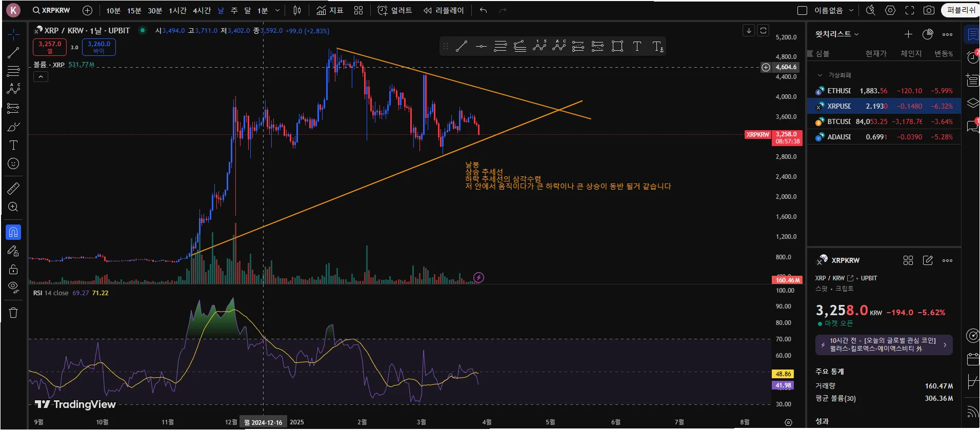Toggle hide all drawings eye icon
This screenshot has width=980, height=430.
click(x=13, y=286)
